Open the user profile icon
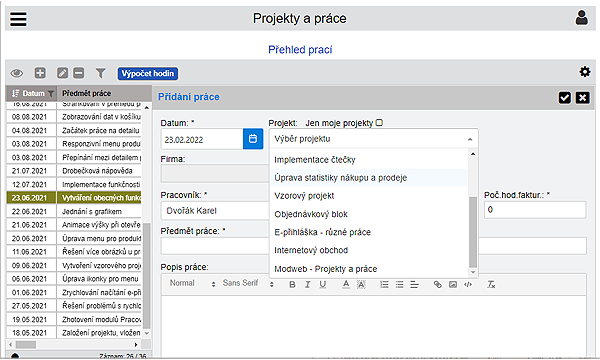This screenshot has width=600, height=360. click(x=581, y=18)
